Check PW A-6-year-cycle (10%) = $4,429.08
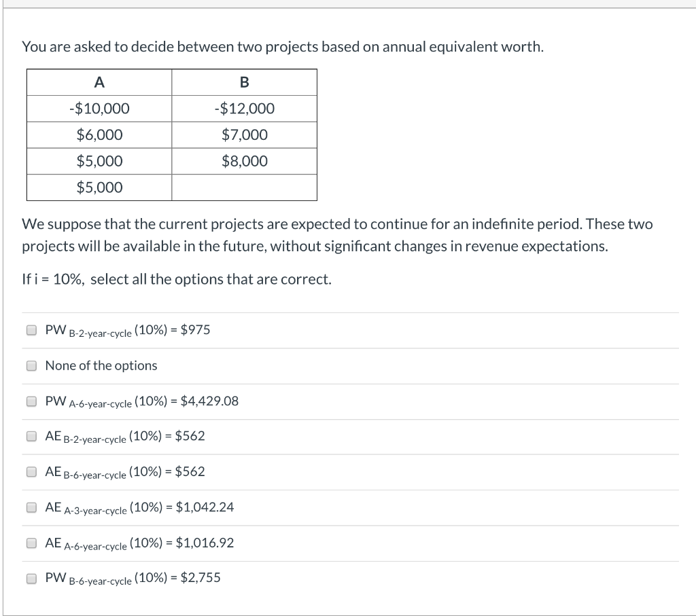 click(x=31, y=401)
